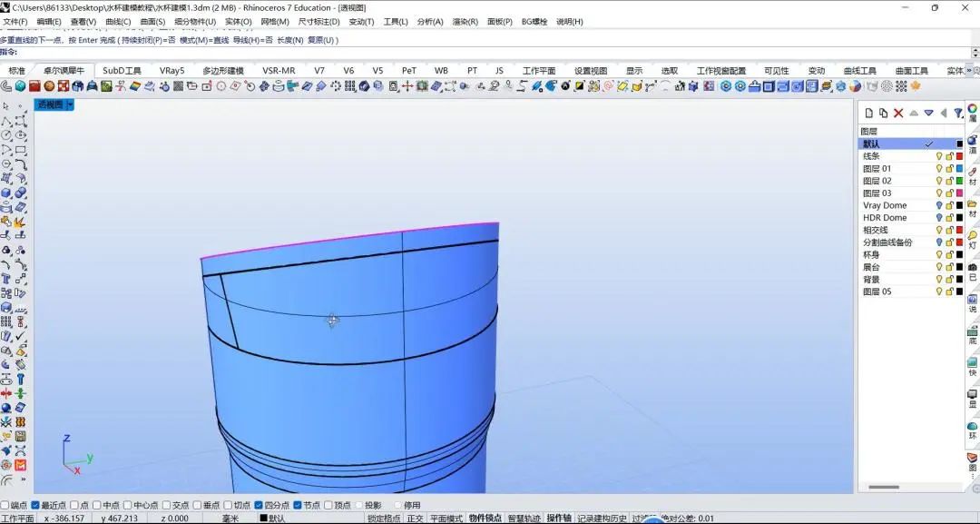Click the move layer down arrow

pos(929,114)
